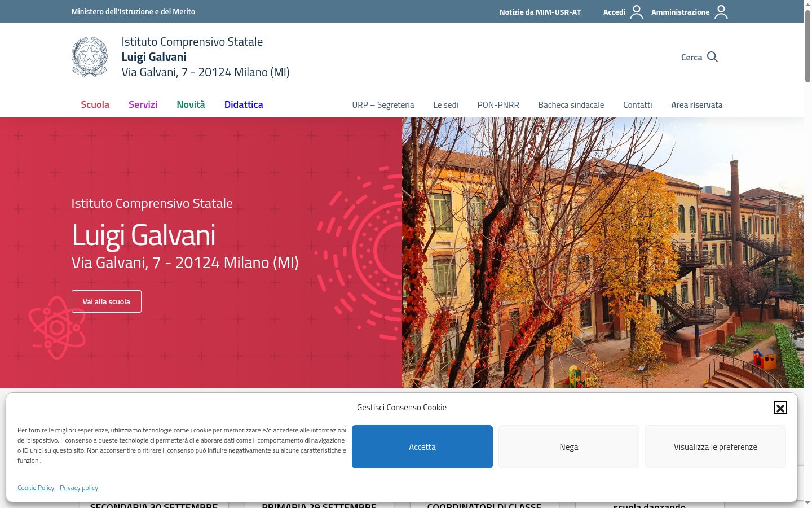Click the hero address Via Galvani, 7 - 20124 Milano (MI)
This screenshot has height=508, width=812.
click(x=185, y=262)
